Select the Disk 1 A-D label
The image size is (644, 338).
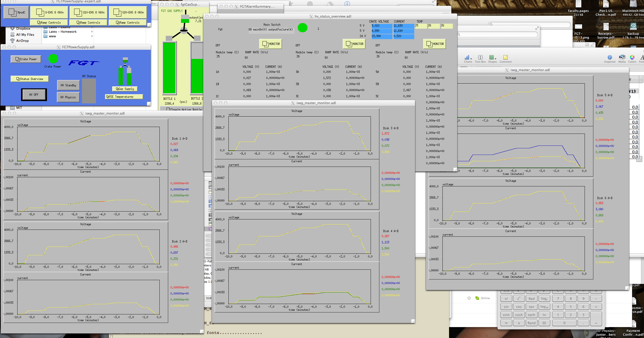tap(179, 139)
